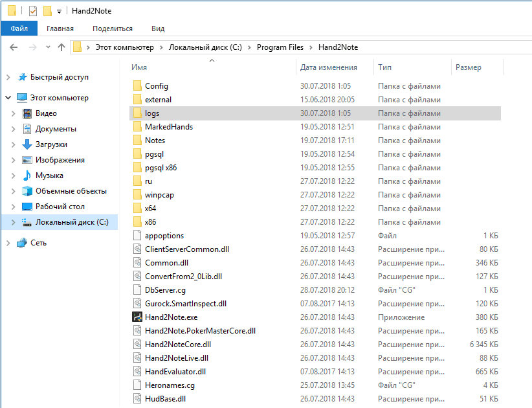
Task: Click the Hand2NoteCore.dll file icon
Action: 137,344
